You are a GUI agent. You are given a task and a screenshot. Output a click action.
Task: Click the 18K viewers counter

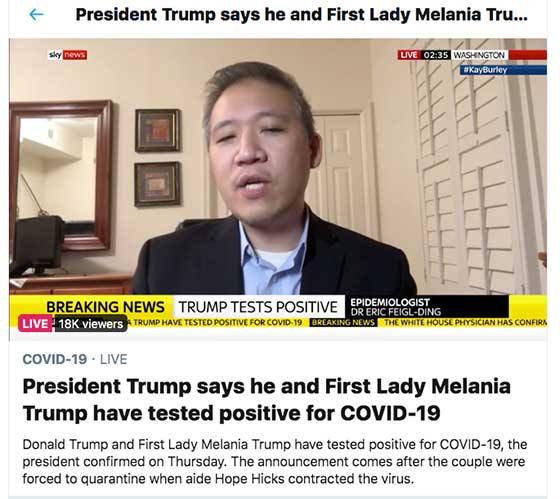(91, 324)
